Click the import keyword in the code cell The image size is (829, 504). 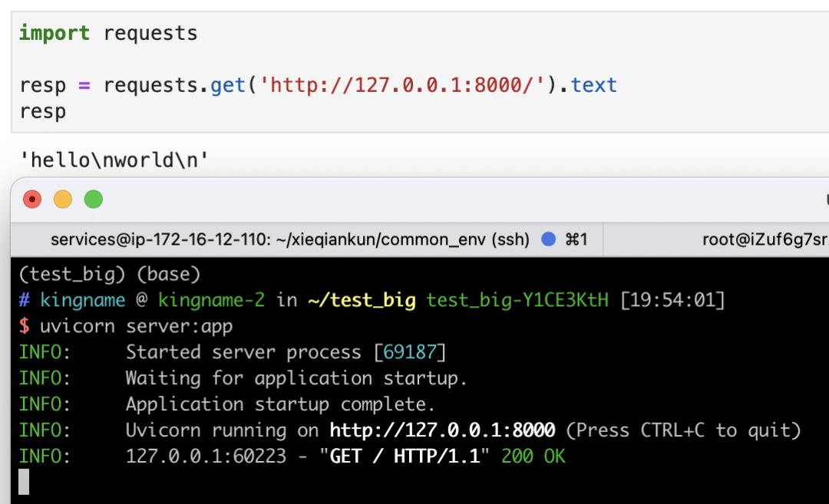click(54, 34)
